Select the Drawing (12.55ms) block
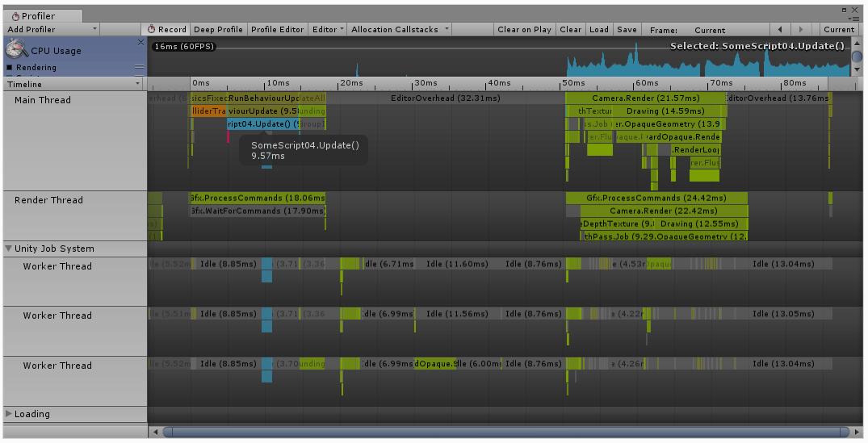This screenshot has height=443, width=868. (x=699, y=224)
